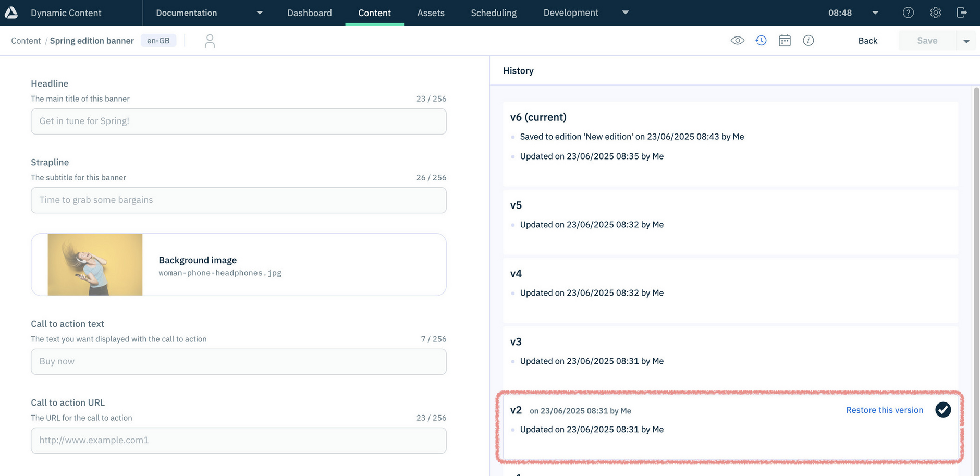Click the en-GB locale badge
Image resolution: width=980 pixels, height=476 pixels.
point(158,41)
